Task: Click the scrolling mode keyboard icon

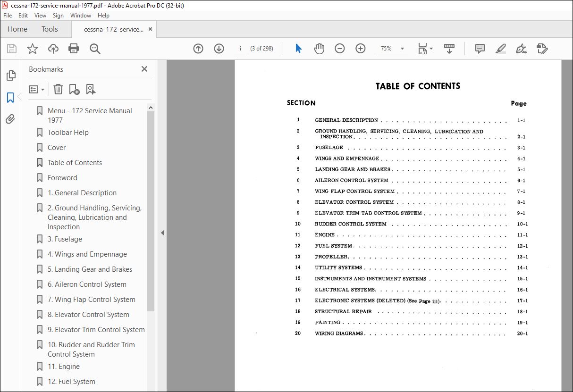Action: [x=449, y=49]
